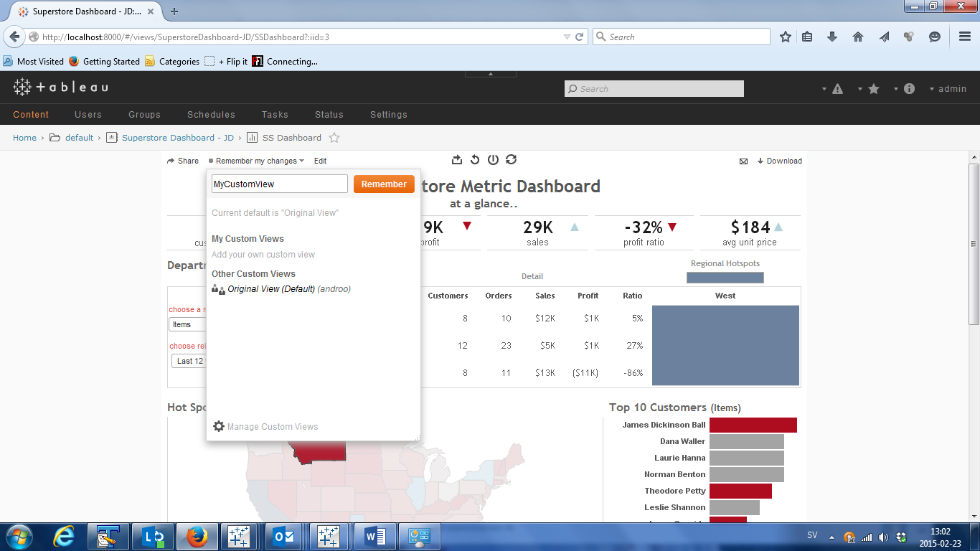Reload the page using browser reload icon
Screen dimensions: 980x551
coord(580,37)
